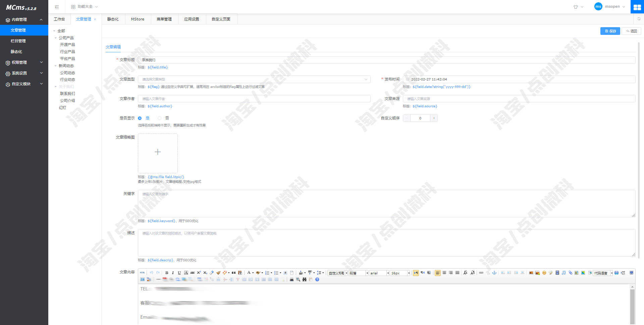
Task: Apply superscript formatting in editor
Action: 199,273
